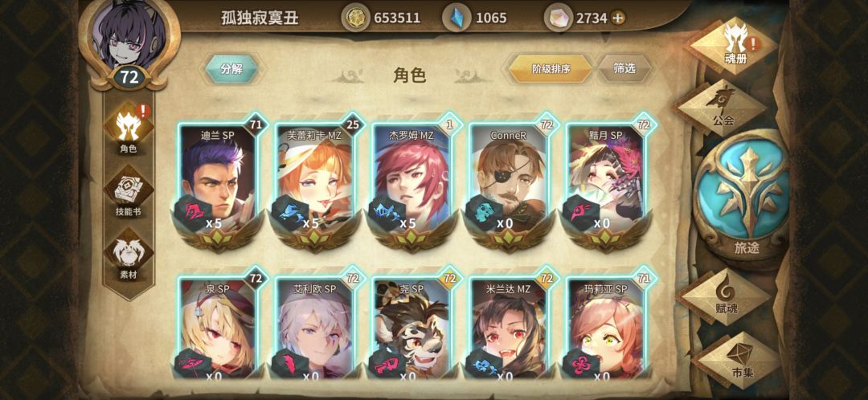Select the 技能书 skill book icon
This screenshot has height=400, width=868.
pyautogui.click(x=129, y=194)
